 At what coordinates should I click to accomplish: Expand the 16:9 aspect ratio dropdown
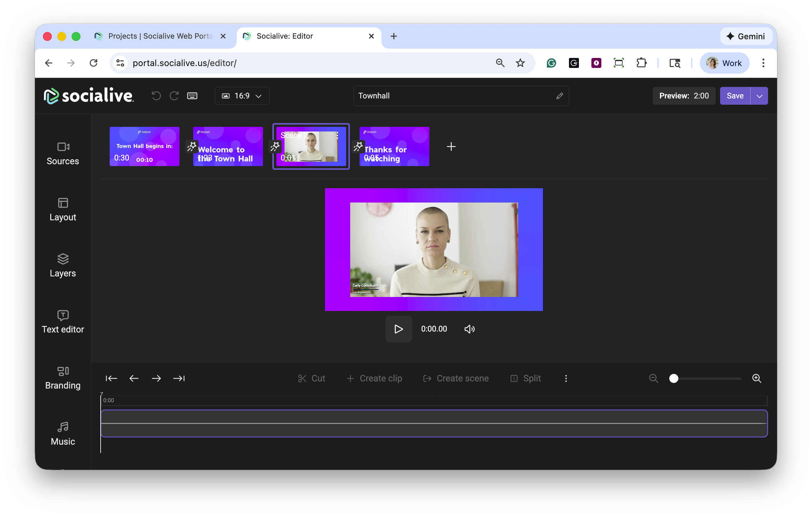(x=242, y=96)
